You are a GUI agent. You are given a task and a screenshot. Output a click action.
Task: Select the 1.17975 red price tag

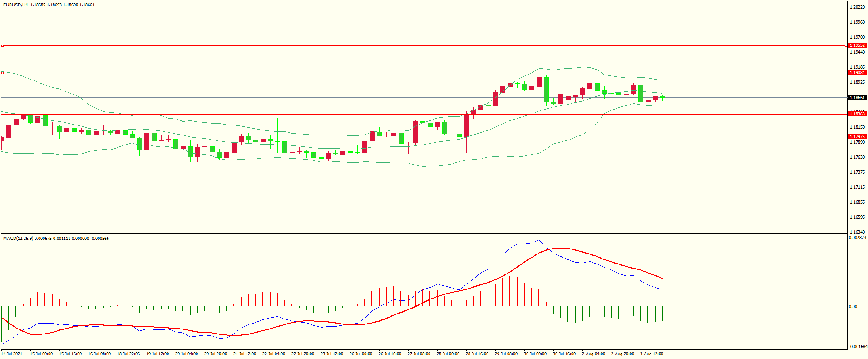tap(857, 137)
